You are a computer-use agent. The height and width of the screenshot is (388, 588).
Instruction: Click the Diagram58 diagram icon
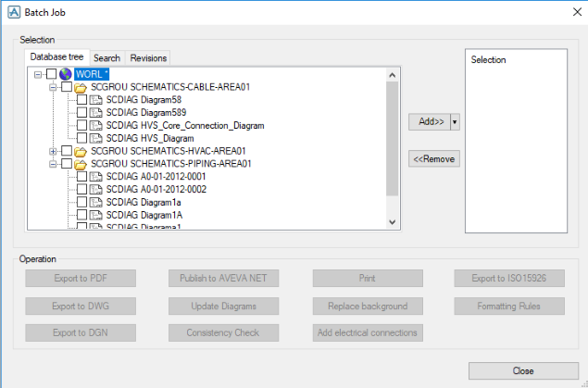[x=96, y=100]
